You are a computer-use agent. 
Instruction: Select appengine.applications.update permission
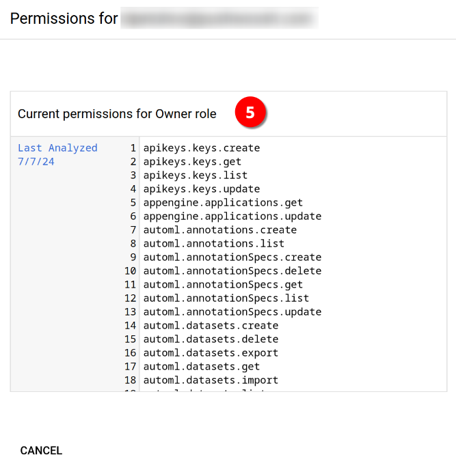point(232,216)
